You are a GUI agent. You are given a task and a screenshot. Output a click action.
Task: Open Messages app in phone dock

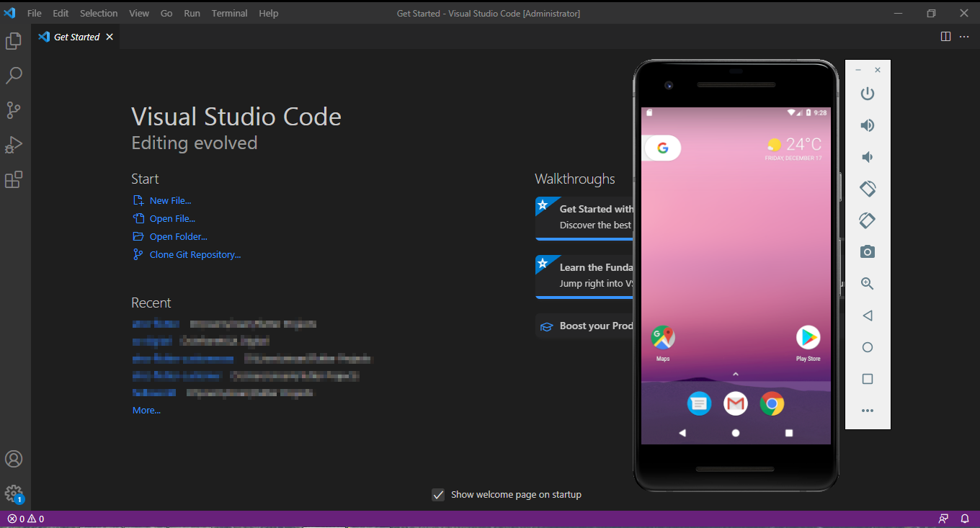tap(699, 403)
